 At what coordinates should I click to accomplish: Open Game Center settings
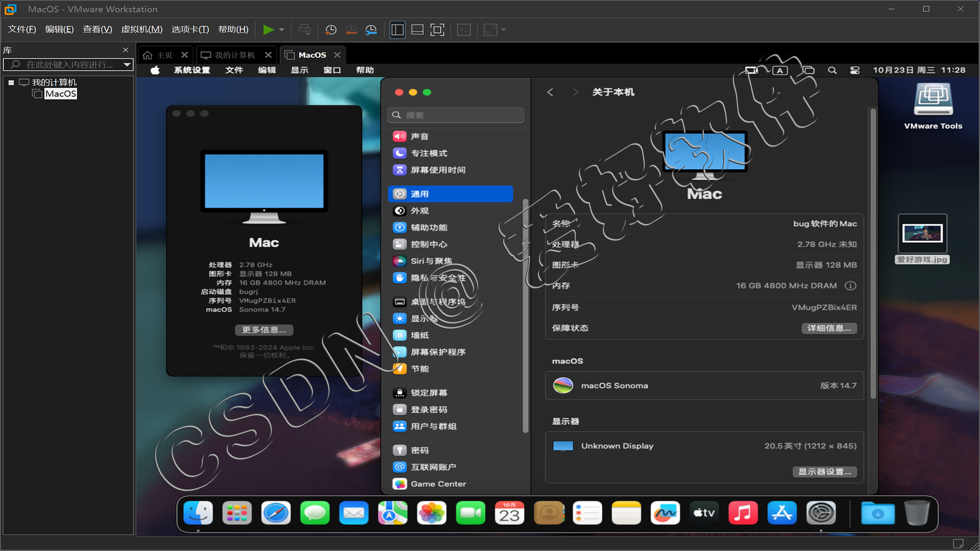pyautogui.click(x=450, y=484)
